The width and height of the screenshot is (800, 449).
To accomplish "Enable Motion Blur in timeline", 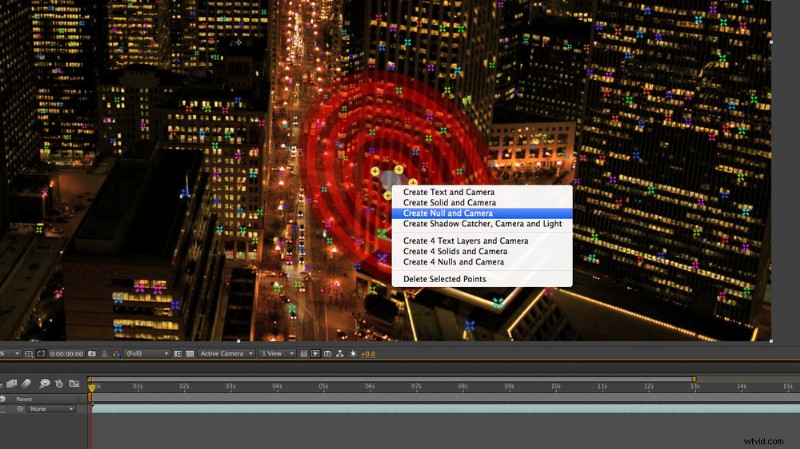I will pos(27,384).
